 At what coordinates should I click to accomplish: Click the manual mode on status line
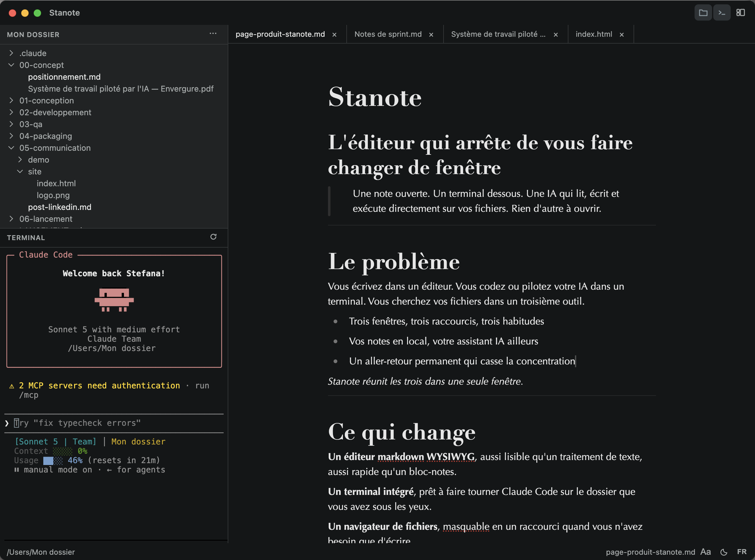tap(89, 470)
